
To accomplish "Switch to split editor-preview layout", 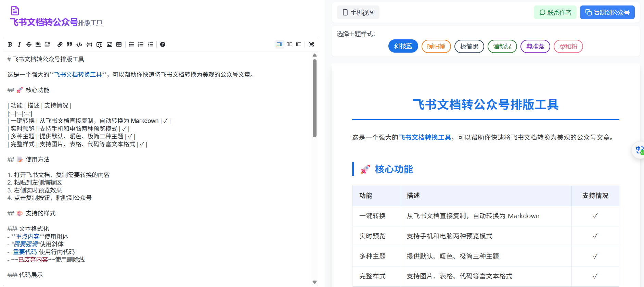I will [289, 45].
